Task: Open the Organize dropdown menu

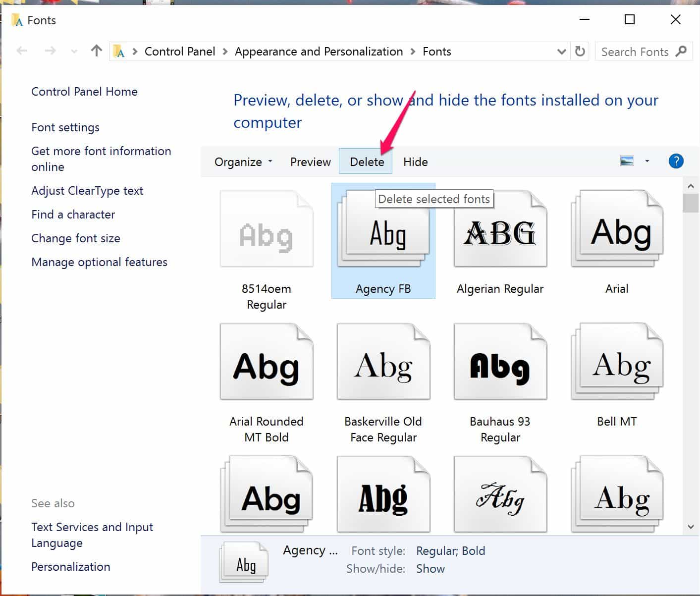Action: (243, 162)
